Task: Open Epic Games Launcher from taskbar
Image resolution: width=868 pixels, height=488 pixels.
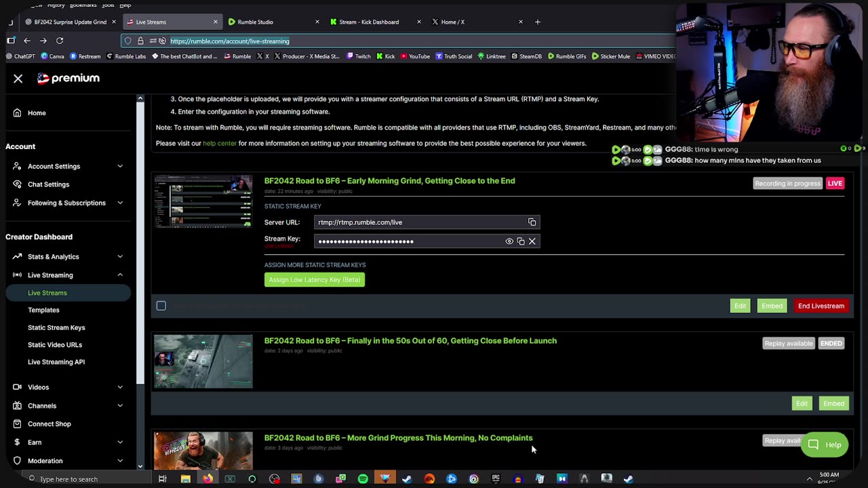Action: point(496,479)
